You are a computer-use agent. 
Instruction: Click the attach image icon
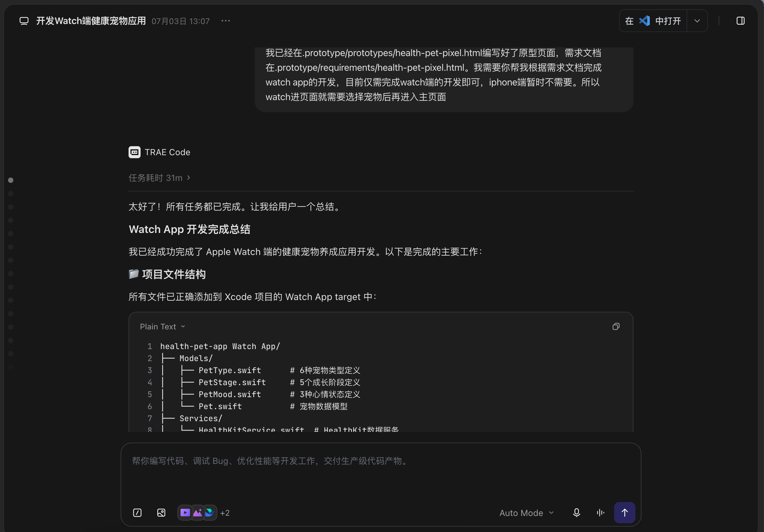[161, 513]
